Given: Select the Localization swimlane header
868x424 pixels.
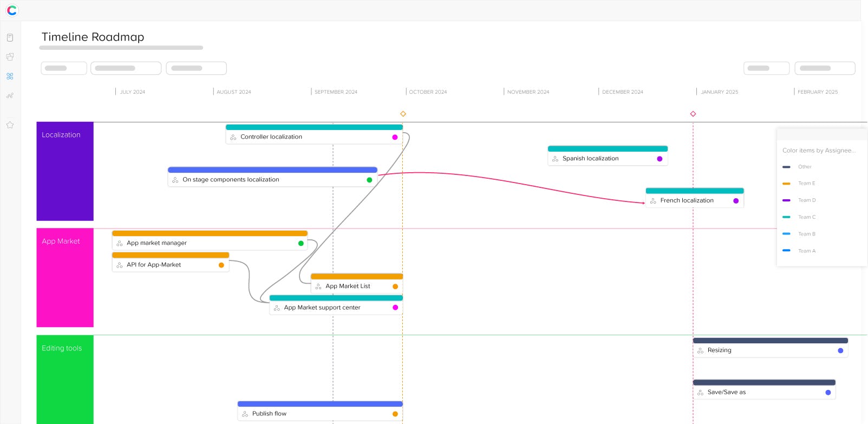Looking at the screenshot, I should [x=65, y=171].
